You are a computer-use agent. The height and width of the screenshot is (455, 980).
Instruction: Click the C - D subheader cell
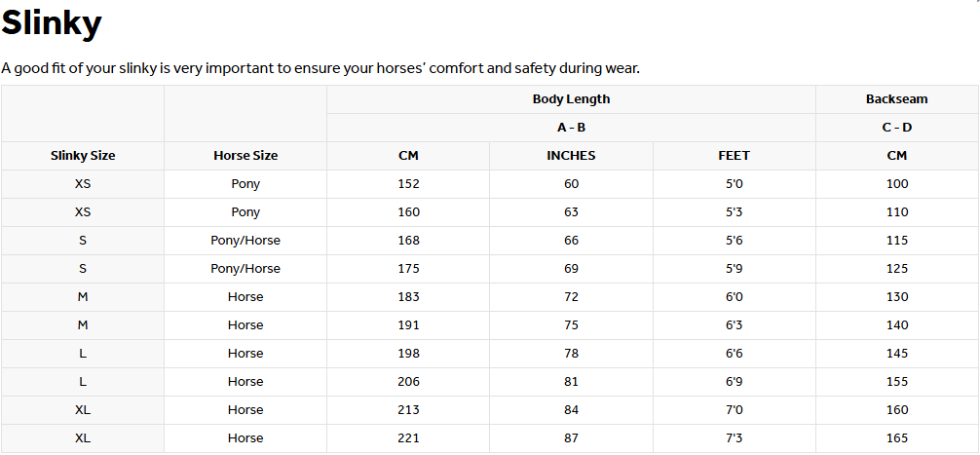click(x=896, y=128)
